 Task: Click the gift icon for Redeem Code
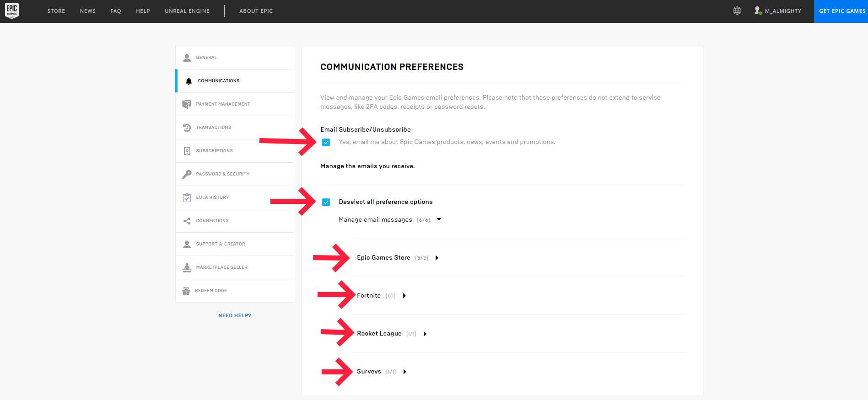[x=186, y=291]
